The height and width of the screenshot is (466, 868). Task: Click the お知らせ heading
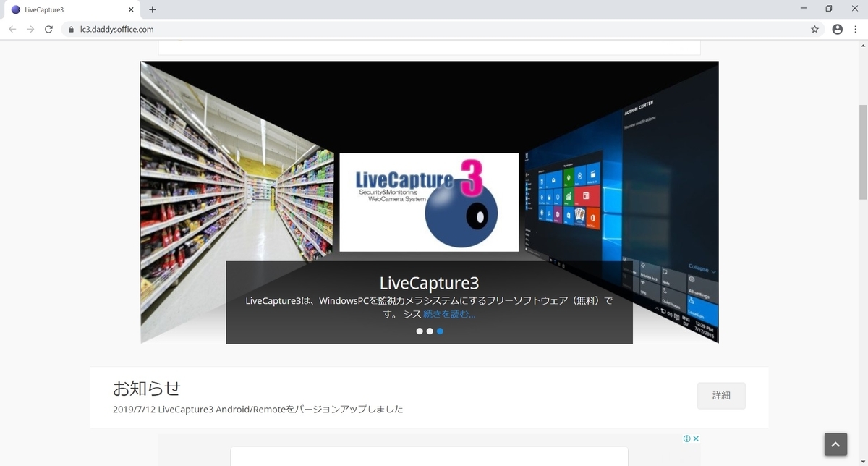[147, 389]
